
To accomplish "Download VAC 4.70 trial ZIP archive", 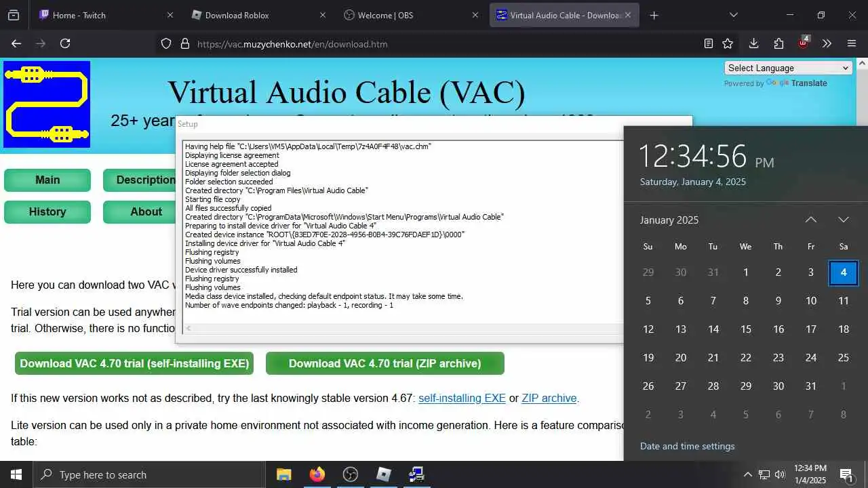I will tap(385, 363).
